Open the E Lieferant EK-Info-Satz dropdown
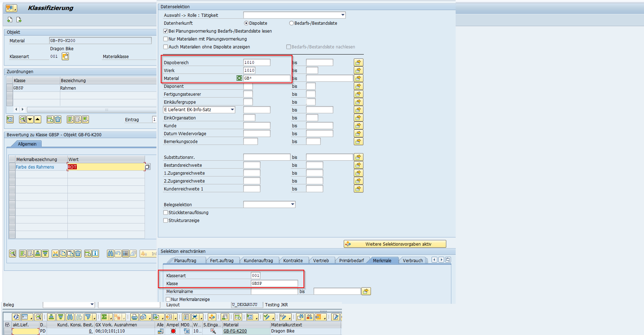Viewport: 644px width, 335px height. tap(232, 110)
